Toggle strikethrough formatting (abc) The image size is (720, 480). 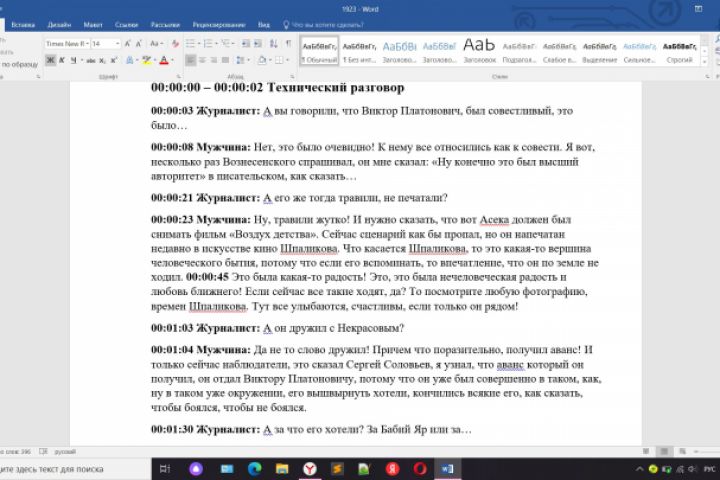coord(91,60)
